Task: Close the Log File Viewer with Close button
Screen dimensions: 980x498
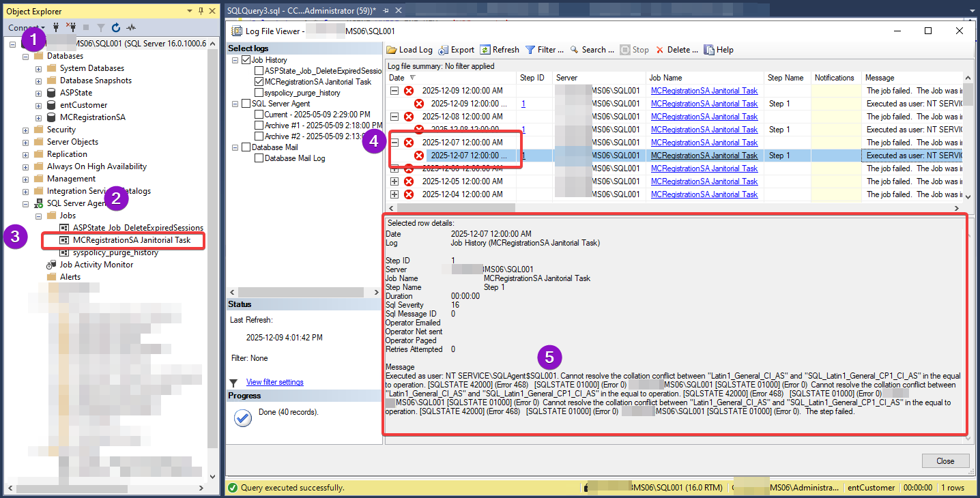Action: point(945,461)
